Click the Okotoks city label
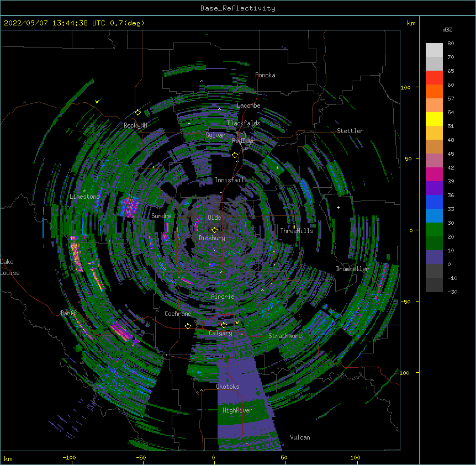 tap(228, 387)
